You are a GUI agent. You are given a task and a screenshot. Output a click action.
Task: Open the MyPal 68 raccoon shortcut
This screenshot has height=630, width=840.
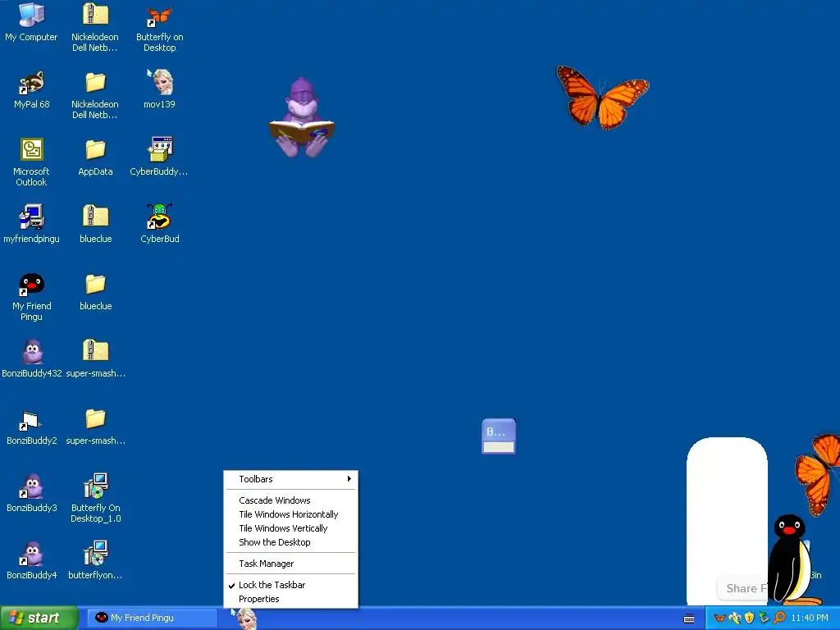tap(32, 89)
